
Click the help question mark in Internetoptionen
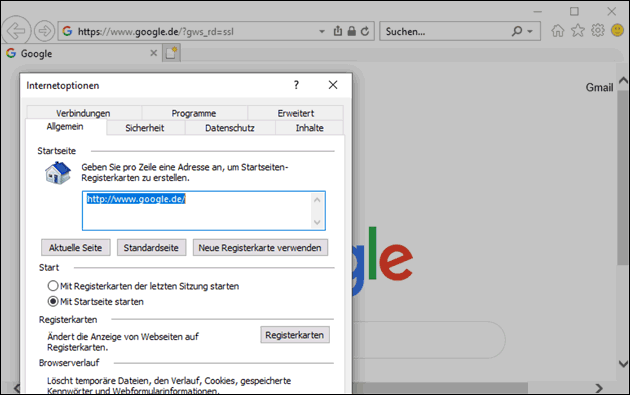click(296, 85)
